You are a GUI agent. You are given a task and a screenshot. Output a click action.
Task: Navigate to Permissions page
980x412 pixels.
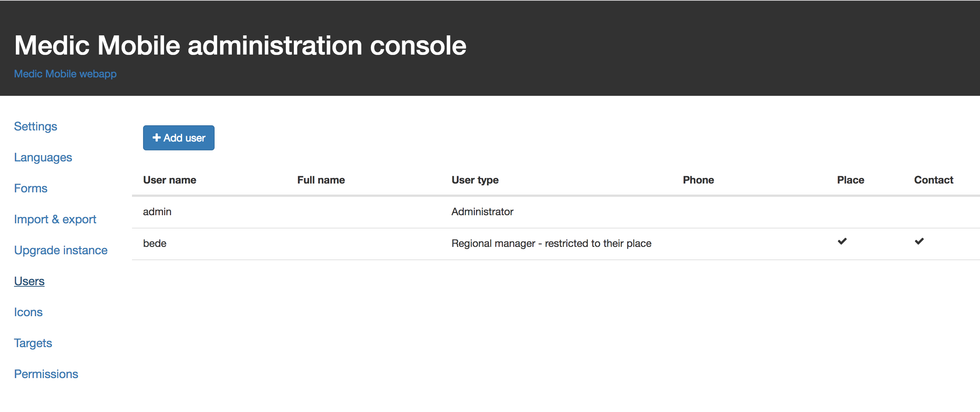(46, 374)
